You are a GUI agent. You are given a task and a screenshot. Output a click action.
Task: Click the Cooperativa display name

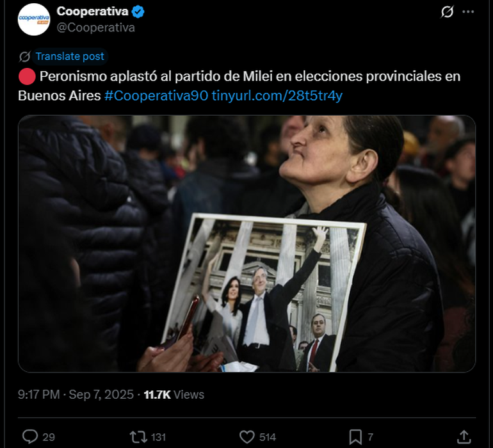[92, 12]
